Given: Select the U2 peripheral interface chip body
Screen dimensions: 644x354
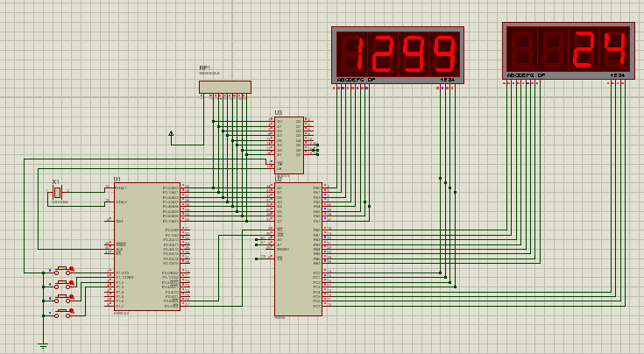Looking at the screenshot, I should tap(298, 249).
